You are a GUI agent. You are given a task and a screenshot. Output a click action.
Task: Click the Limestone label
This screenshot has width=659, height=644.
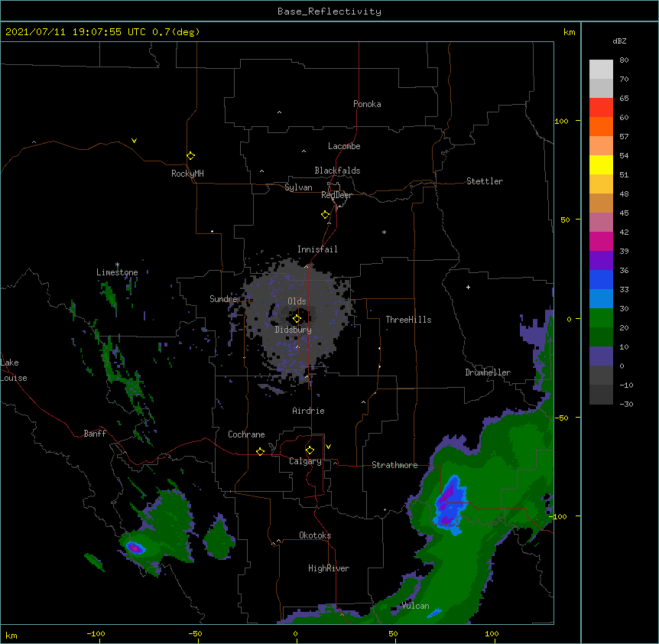(117, 272)
